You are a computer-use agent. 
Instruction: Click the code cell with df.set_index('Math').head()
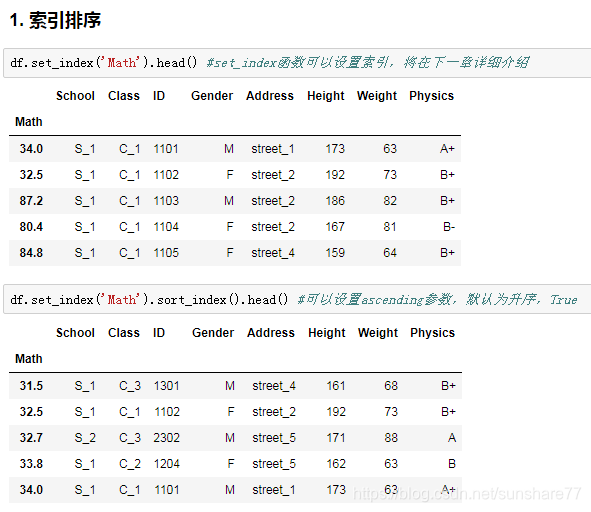click(297, 63)
